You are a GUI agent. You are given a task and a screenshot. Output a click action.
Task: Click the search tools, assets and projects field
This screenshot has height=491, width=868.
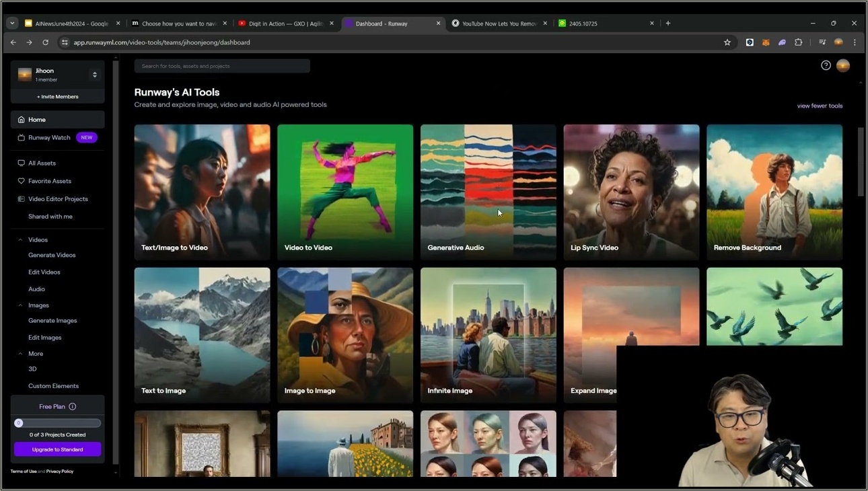tap(222, 66)
